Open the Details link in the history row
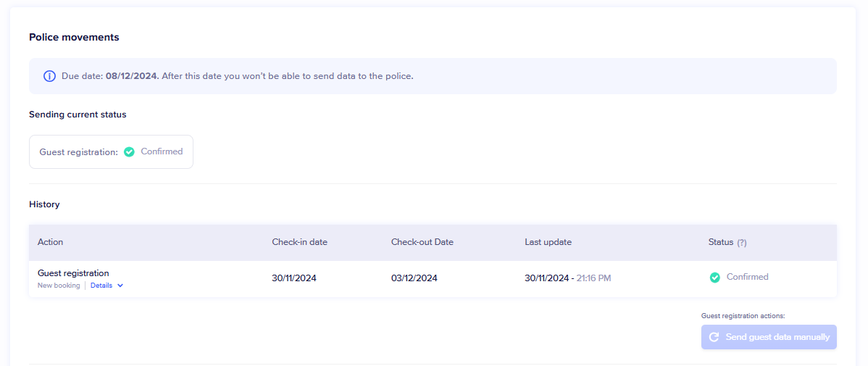 [101, 286]
